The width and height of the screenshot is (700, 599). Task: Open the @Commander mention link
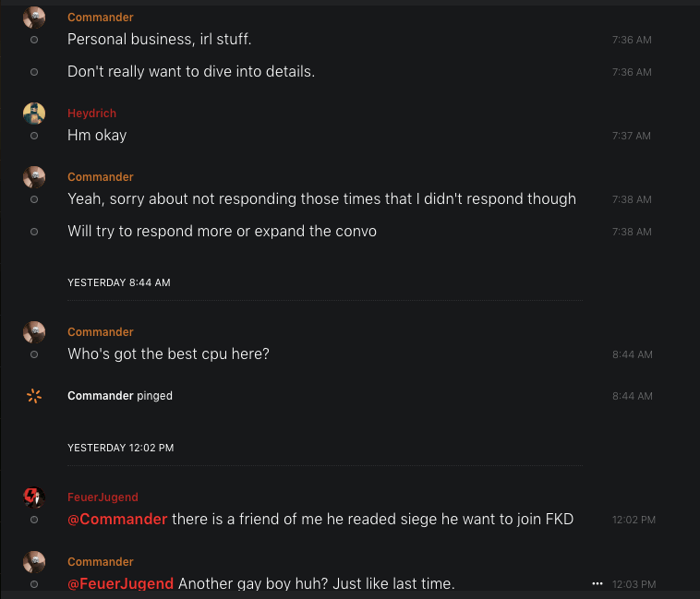pos(117,520)
